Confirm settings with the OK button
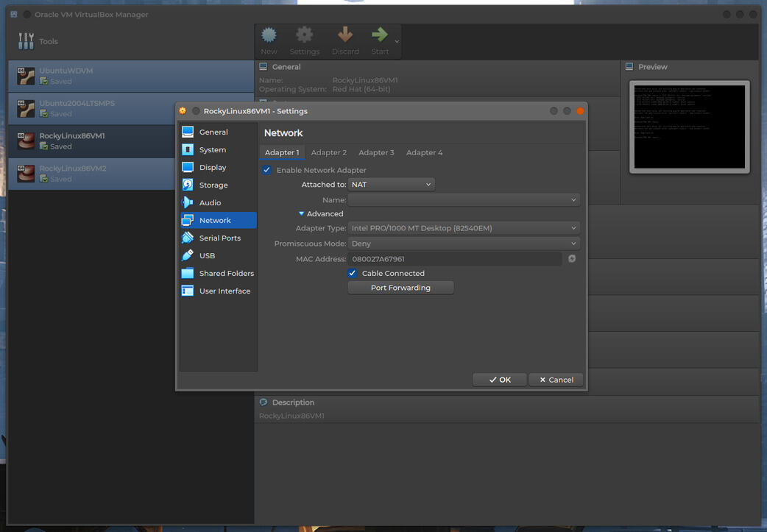Image resolution: width=767 pixels, height=532 pixels. tap(499, 380)
